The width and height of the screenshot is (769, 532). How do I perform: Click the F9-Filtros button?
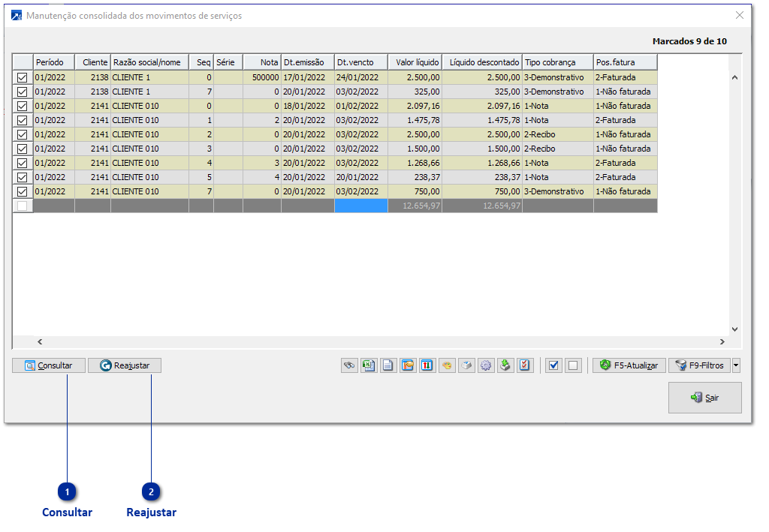(700, 365)
